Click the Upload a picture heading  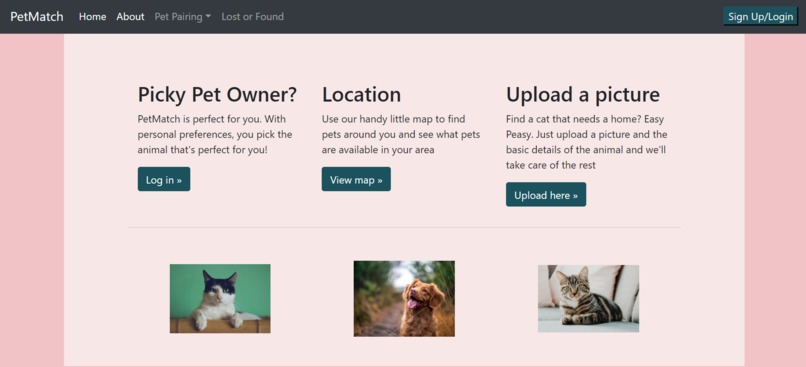583,95
